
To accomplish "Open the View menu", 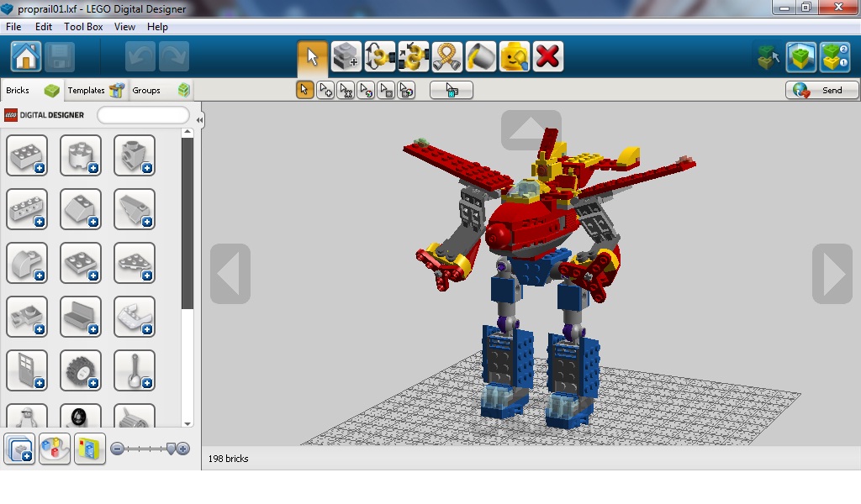I will [124, 26].
